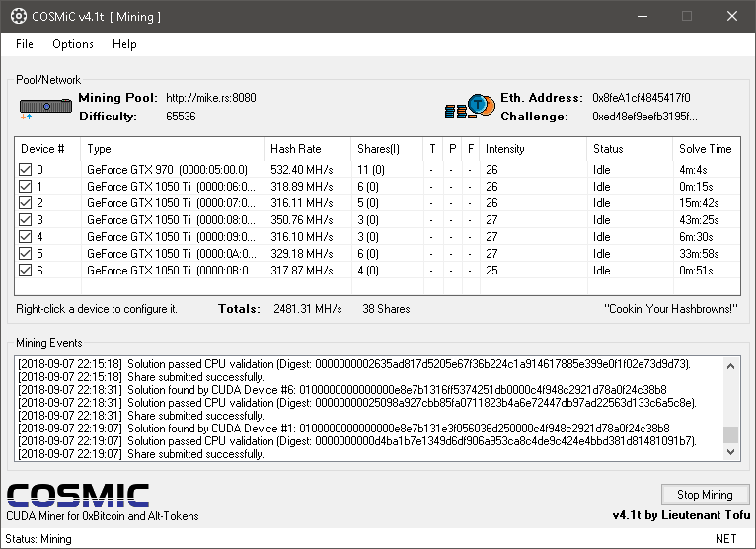Click the 33m:58s solve time value

(x=699, y=254)
